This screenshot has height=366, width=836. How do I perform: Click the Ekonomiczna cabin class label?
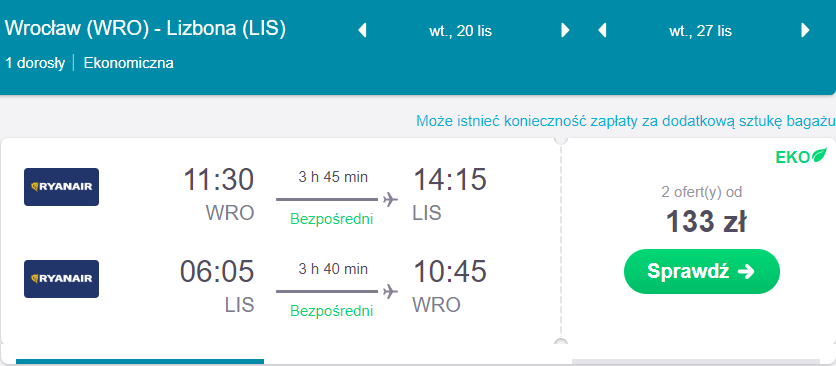pyautogui.click(x=128, y=63)
